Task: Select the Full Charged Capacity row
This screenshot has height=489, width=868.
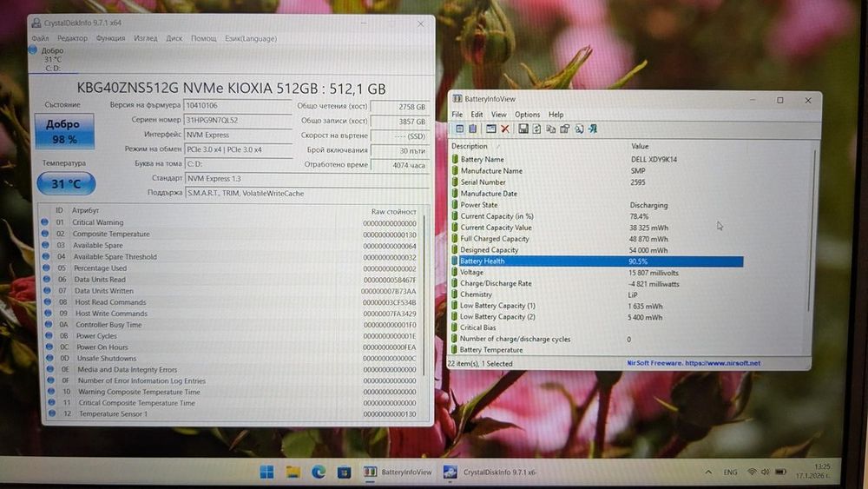Action: 597,239
